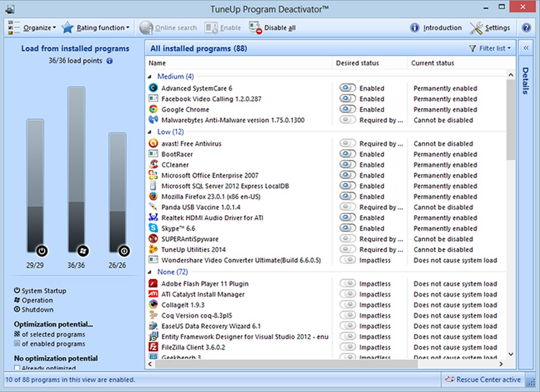Image resolution: width=540 pixels, height=392 pixels.
Task: Open the Introduction link
Action: (436, 28)
